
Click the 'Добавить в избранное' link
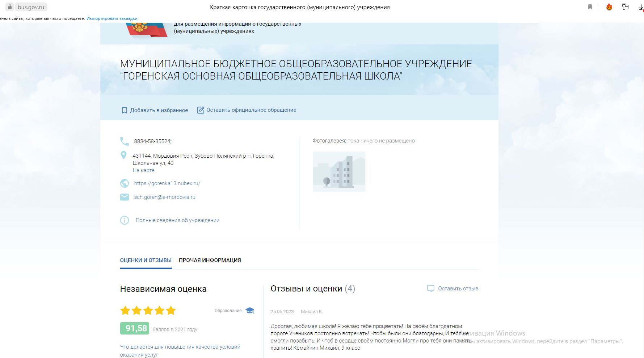pyautogui.click(x=159, y=110)
